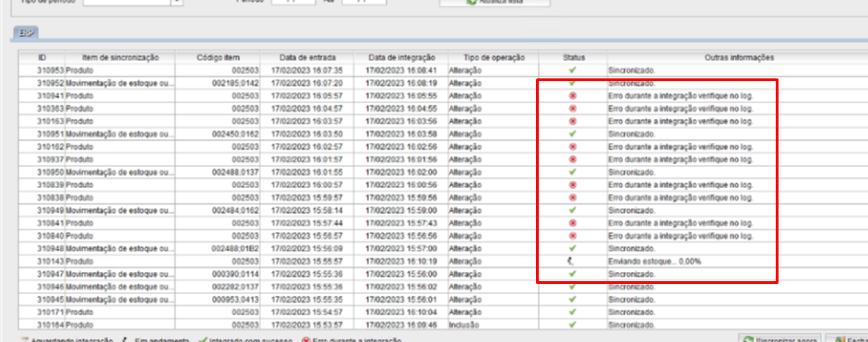Click the green check icon on row 310951
868x342 pixels.
click(x=573, y=134)
